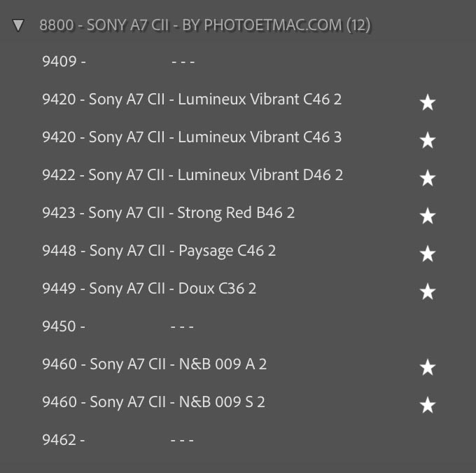Toggle favorite star for Strong Red B46 2
The image size is (476, 473).
pyautogui.click(x=427, y=217)
